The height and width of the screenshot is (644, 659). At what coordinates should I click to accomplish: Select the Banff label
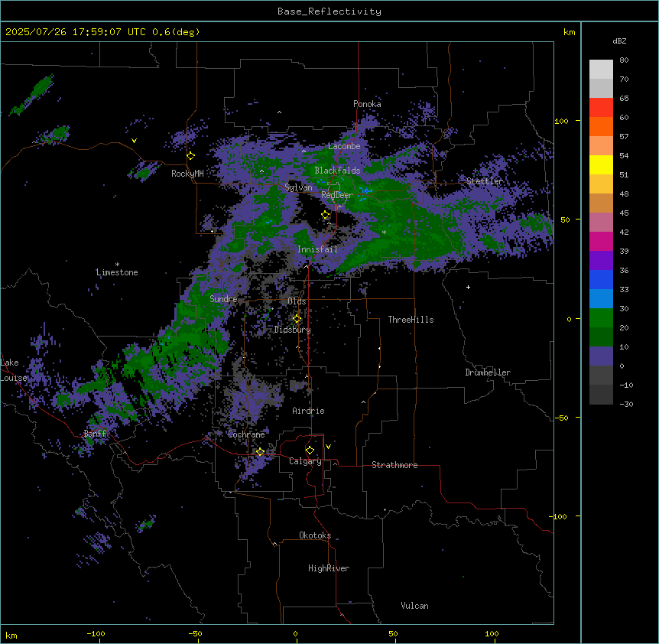95,434
